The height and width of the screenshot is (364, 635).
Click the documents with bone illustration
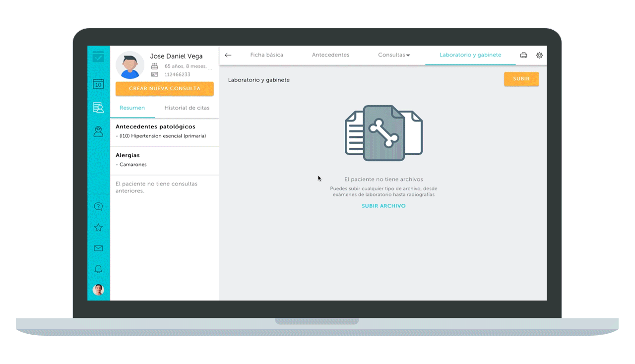tap(383, 132)
